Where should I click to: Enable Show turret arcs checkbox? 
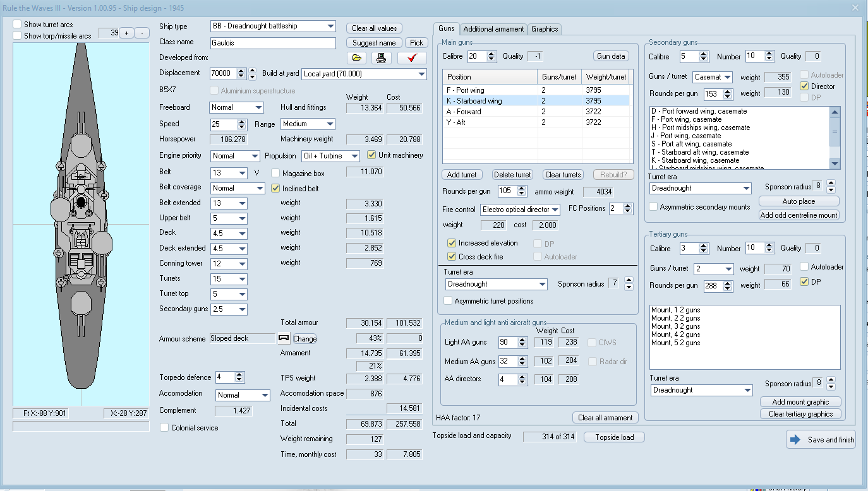point(18,25)
